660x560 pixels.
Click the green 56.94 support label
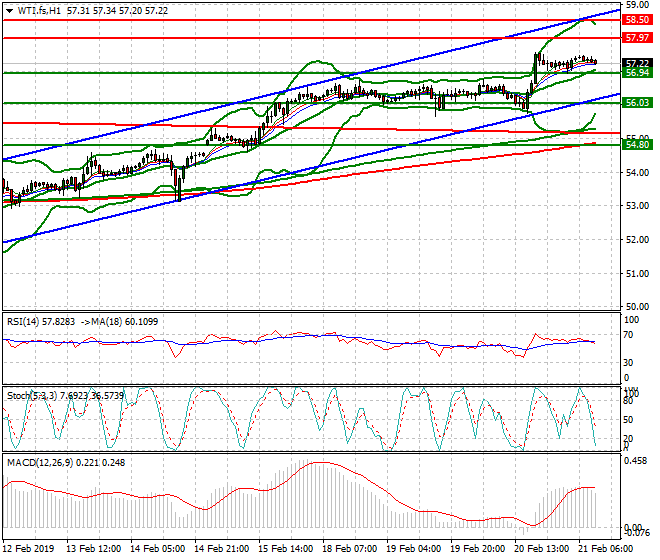(x=637, y=73)
